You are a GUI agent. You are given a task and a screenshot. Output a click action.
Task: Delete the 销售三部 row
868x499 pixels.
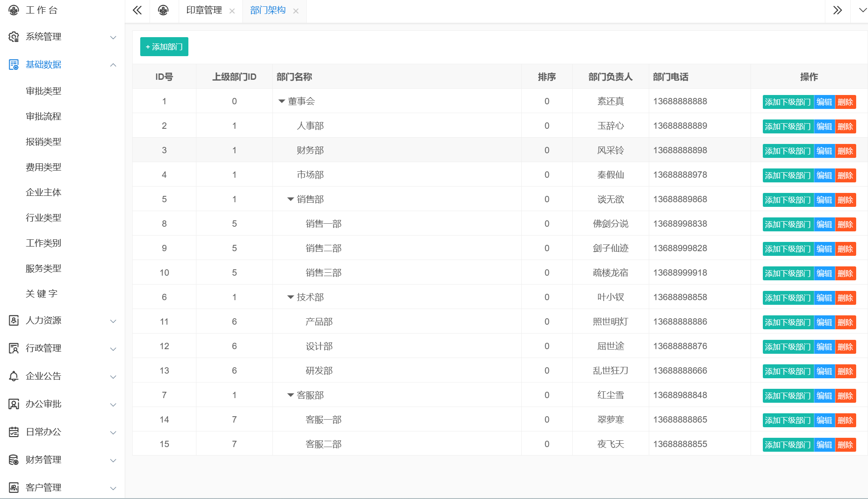(x=846, y=274)
